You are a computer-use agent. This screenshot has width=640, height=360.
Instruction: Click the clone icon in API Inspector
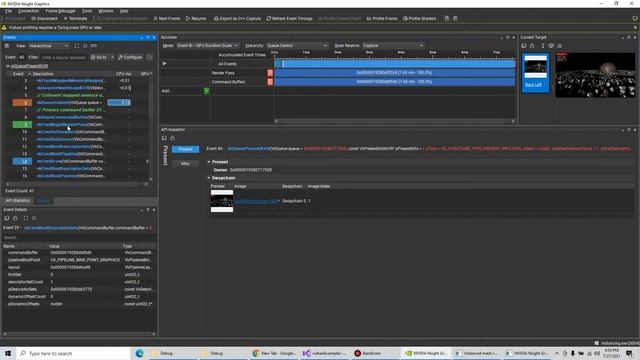164,138
